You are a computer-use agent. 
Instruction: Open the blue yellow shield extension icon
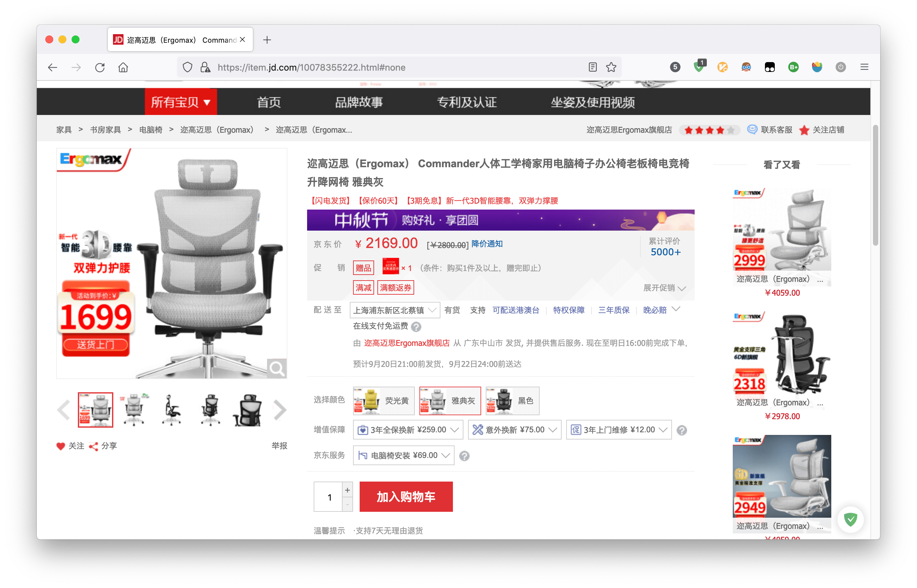click(x=817, y=67)
